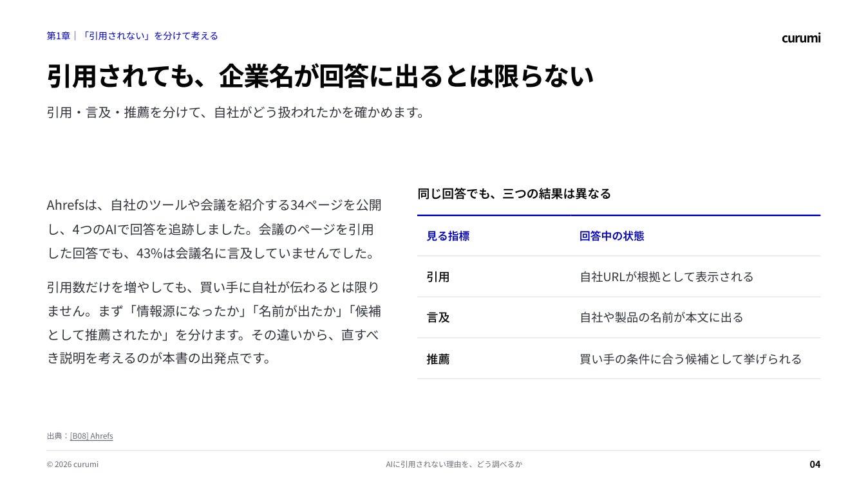Image resolution: width=868 pixels, height=487 pixels.
Task: Open the [B08] Ahrefs source link
Action: 91,436
